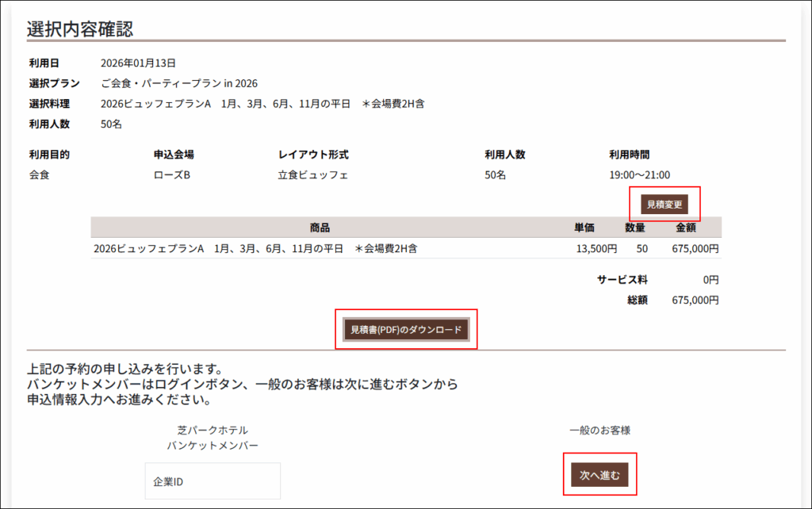
Task: Click the 見積変更 button
Action: pos(665,205)
